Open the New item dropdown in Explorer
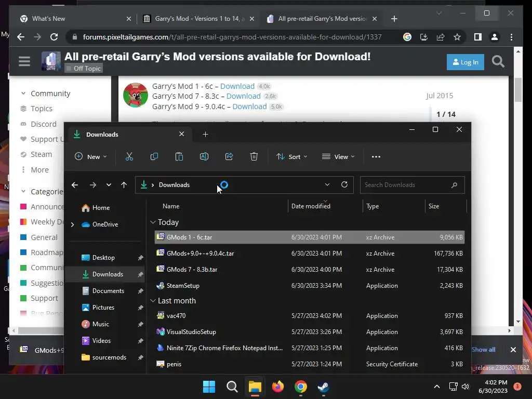Viewport: 532px width, 399px height. click(x=90, y=157)
